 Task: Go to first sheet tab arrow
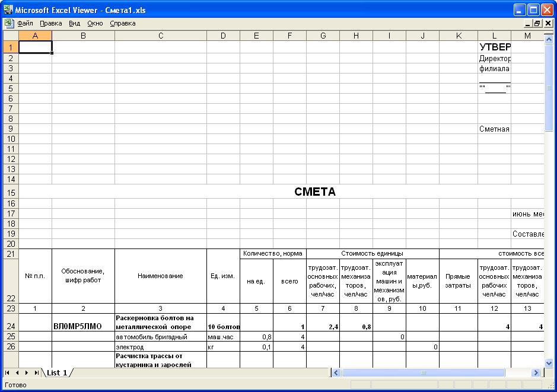point(7,372)
